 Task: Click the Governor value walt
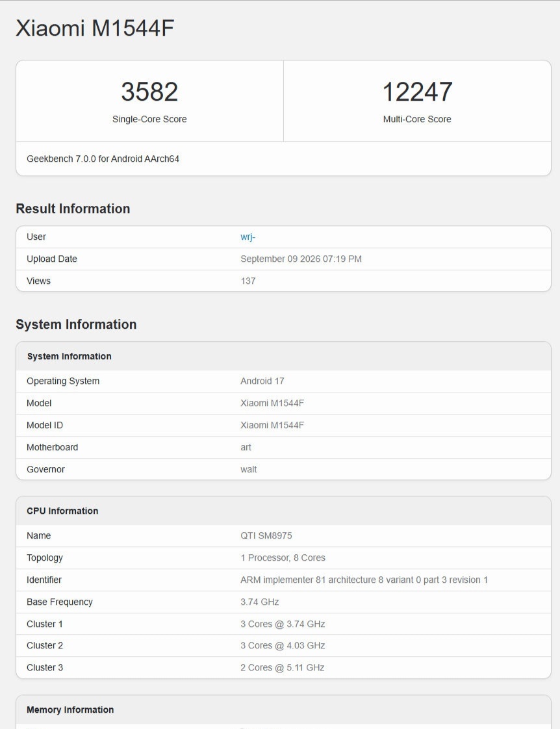[x=248, y=469]
